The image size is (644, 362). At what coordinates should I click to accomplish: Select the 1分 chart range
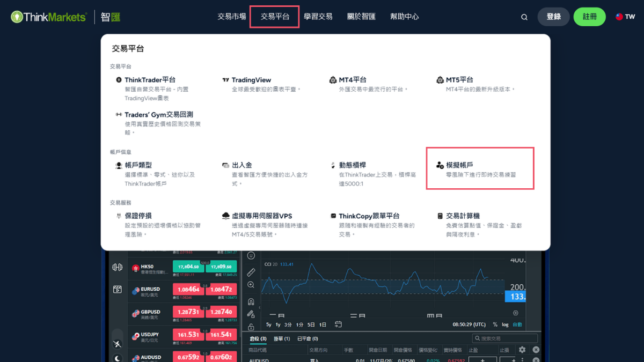(299, 325)
